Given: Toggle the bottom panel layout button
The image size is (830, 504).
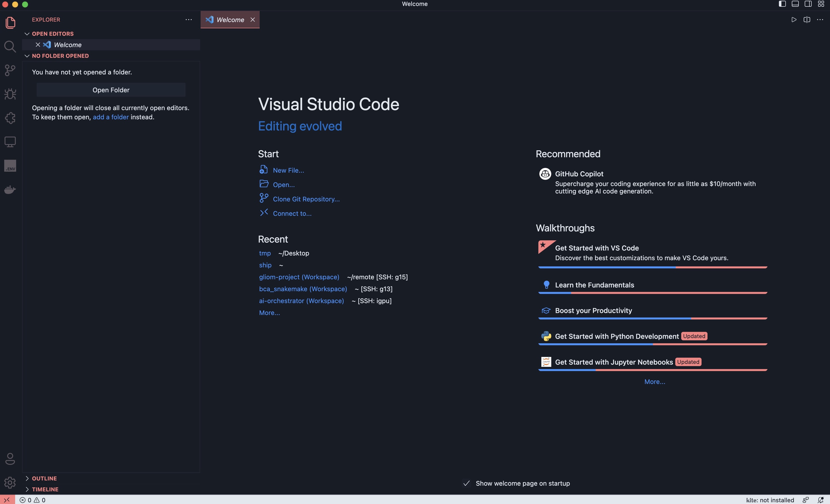Looking at the screenshot, I should [x=795, y=4].
